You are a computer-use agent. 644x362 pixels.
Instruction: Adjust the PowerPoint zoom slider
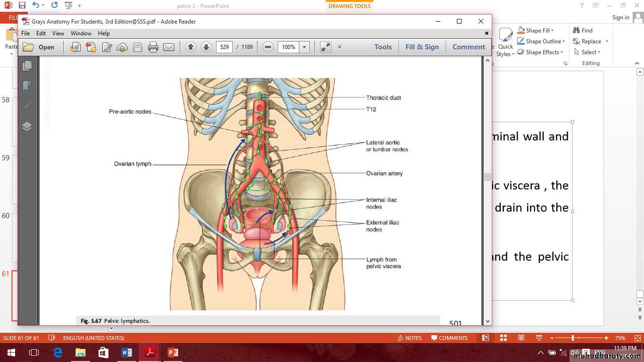pos(573,338)
